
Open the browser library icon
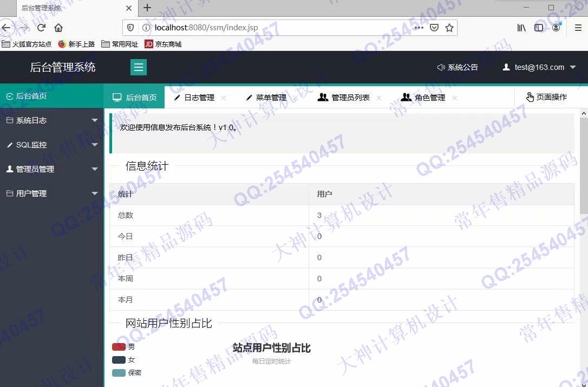[x=521, y=28]
